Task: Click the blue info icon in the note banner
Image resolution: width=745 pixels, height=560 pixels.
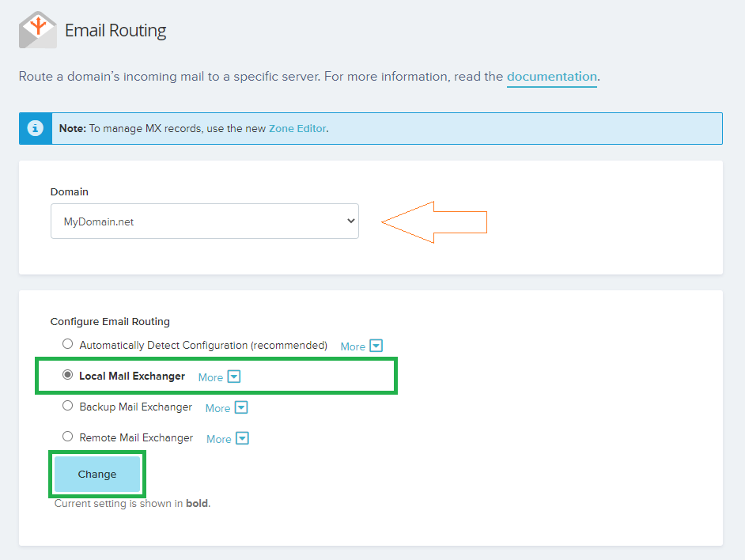Action: pyautogui.click(x=35, y=128)
